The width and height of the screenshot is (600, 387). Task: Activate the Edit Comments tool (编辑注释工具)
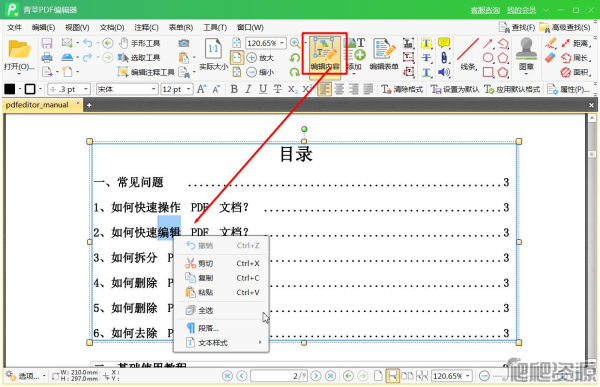[x=146, y=72]
